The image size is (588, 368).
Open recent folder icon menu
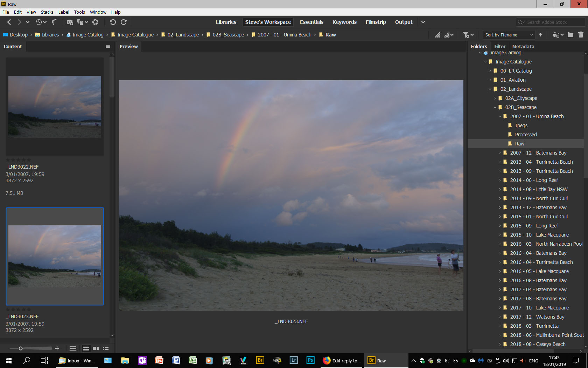[x=556, y=35]
